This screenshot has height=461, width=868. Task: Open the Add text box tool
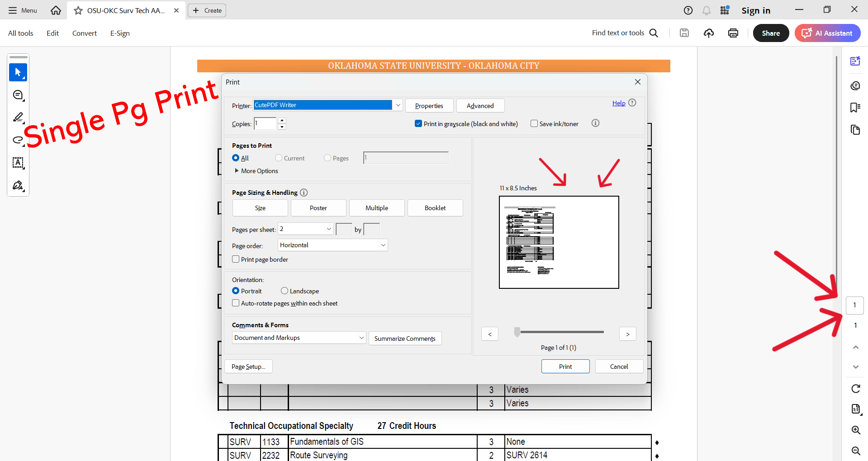[18, 163]
